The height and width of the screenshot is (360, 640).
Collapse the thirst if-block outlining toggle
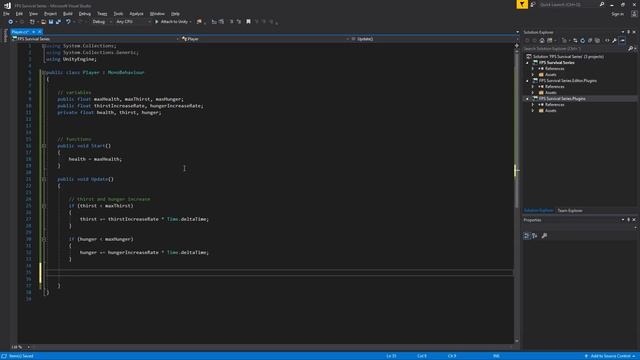[x=44, y=206]
